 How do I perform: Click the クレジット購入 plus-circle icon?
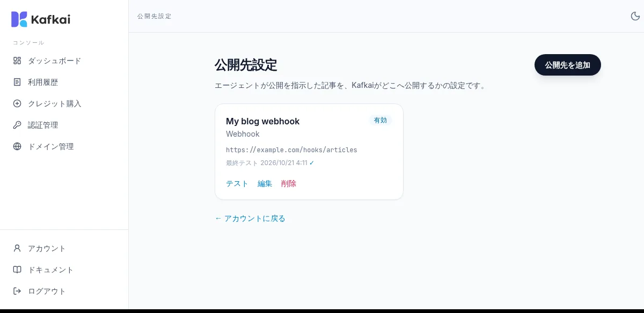point(17,103)
